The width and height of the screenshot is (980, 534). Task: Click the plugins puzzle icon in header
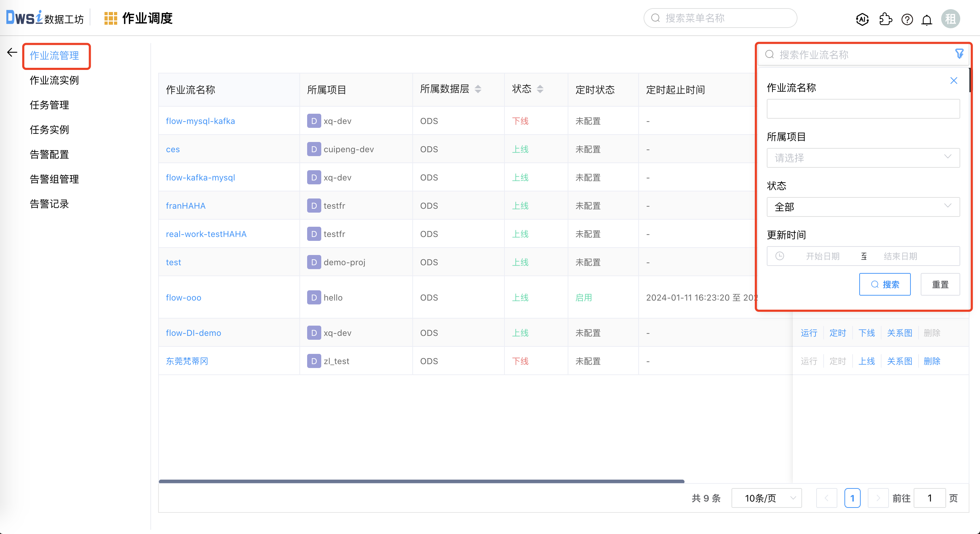[885, 19]
